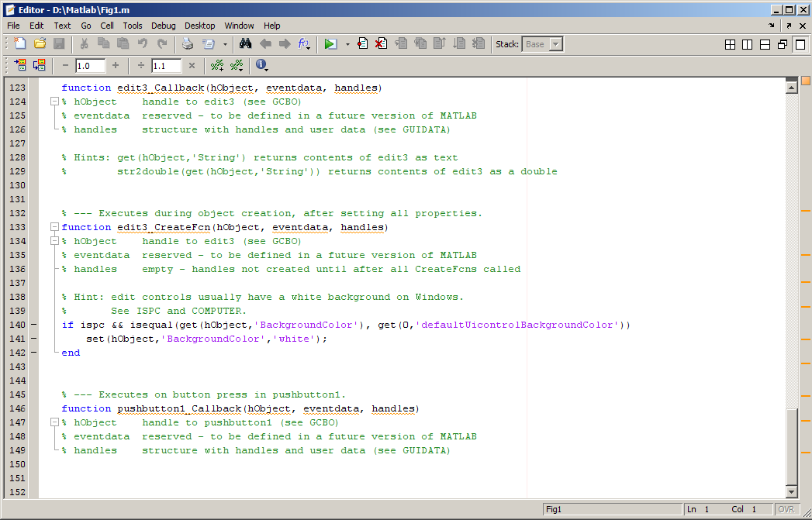Click the increment value field showing 1.0
The width and height of the screenshot is (812, 520).
(91, 66)
